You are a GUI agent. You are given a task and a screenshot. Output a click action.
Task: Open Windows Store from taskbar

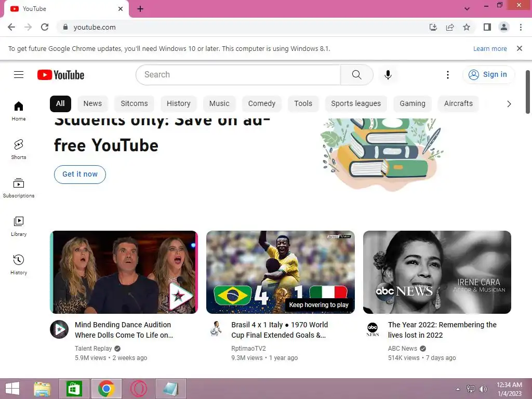74,389
